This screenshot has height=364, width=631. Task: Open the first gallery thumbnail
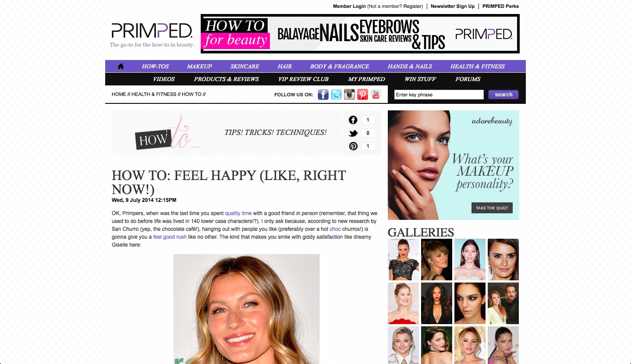(404, 259)
